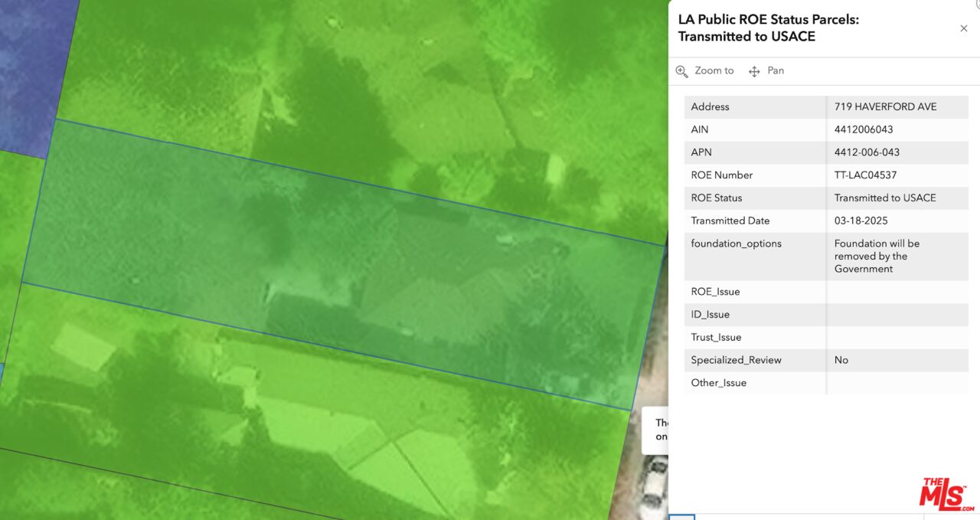Select ROE Number TT-LAC04537

coord(865,175)
